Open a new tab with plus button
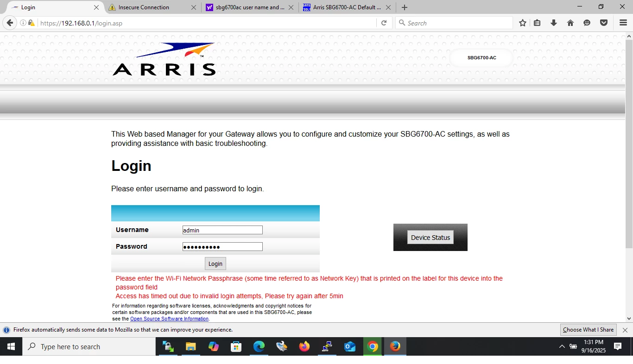This screenshot has width=633, height=364. [x=405, y=7]
